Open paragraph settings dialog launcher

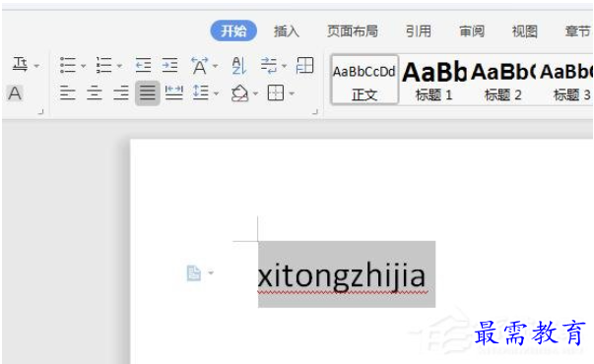(x=315, y=111)
